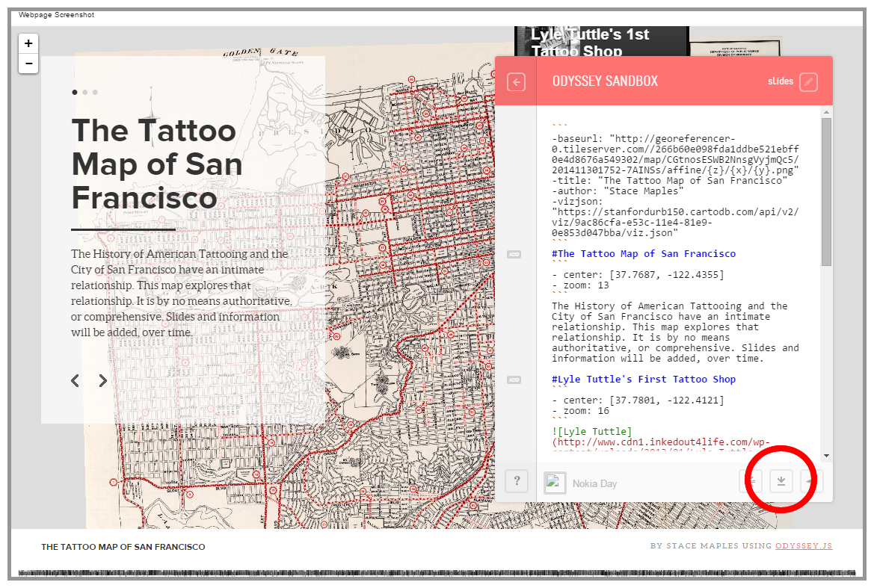Click 'center: [37.7801, -122.4121]' line

coord(638,400)
